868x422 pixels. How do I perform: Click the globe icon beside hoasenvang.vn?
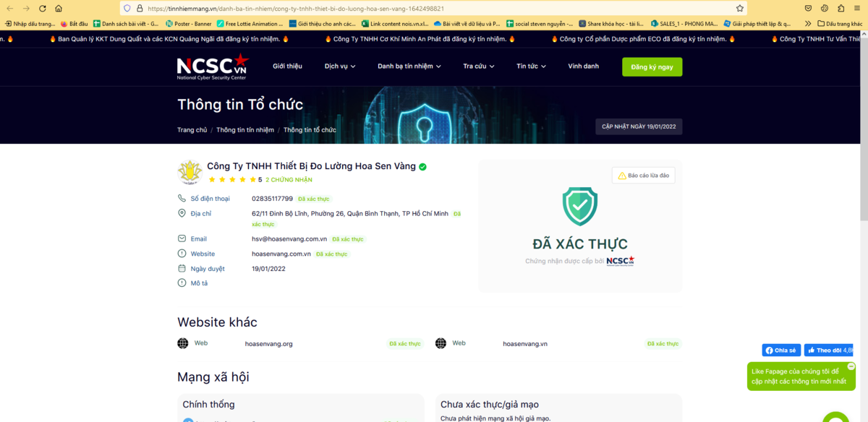[441, 343]
